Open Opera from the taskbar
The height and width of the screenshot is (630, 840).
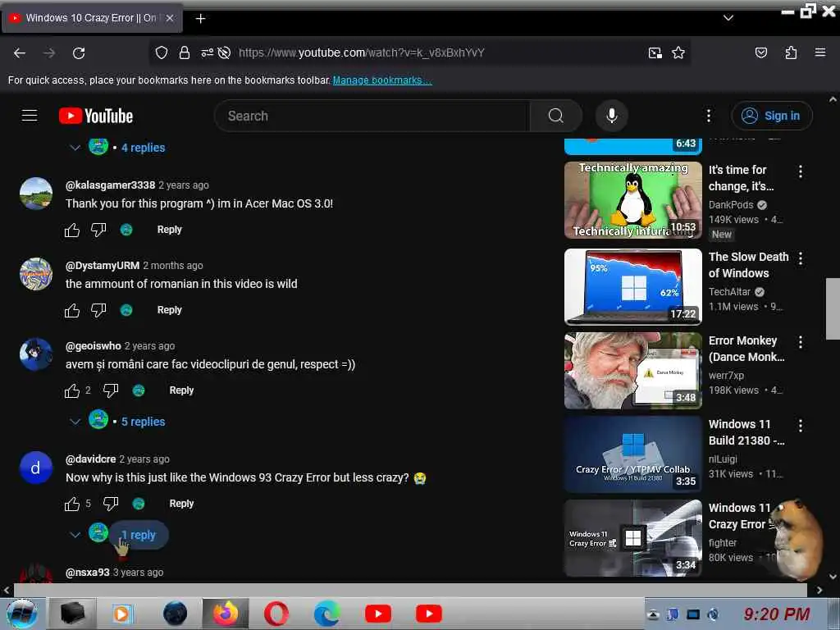tap(276, 614)
